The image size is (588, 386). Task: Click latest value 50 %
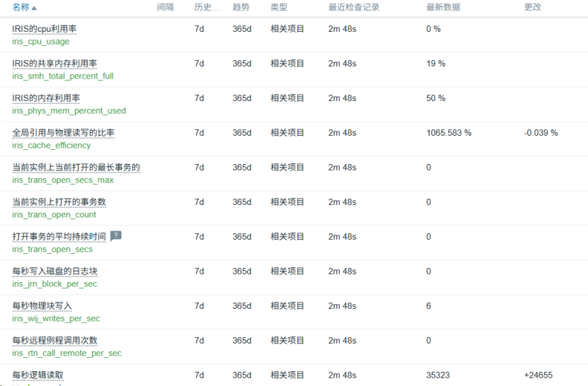pos(436,98)
